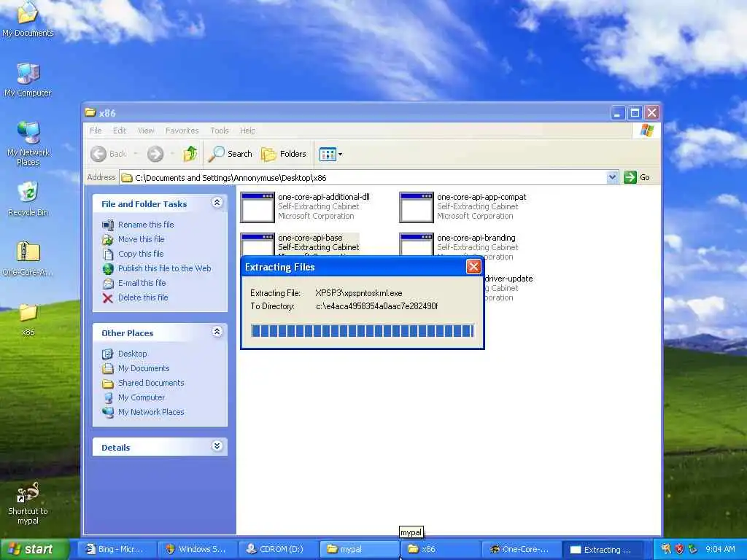Switch to mypal taskbar button
The height and width of the screenshot is (560, 747).
point(359,550)
